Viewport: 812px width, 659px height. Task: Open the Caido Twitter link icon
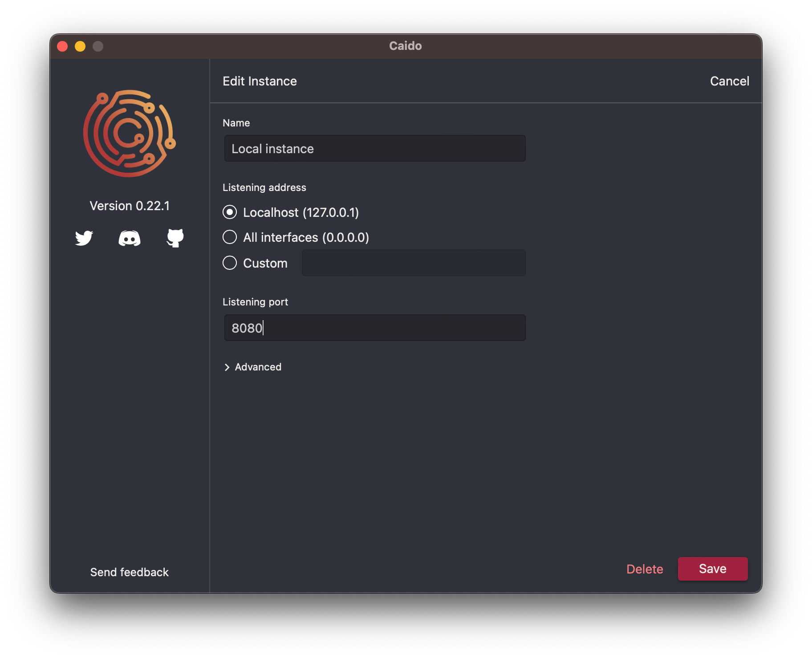(84, 238)
